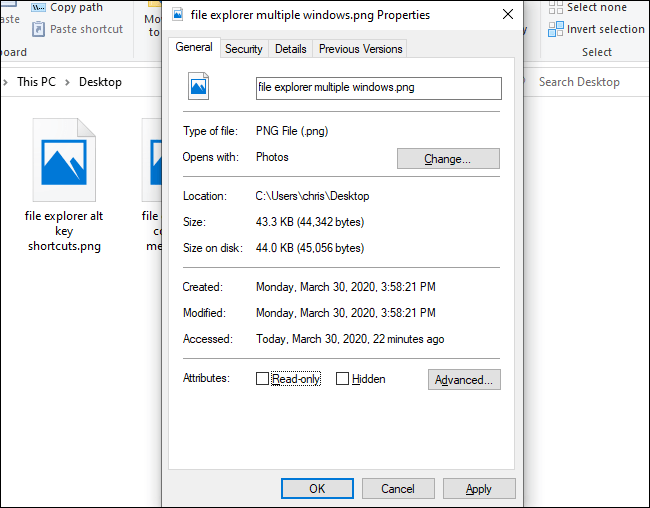Click the Search Desktop box
This screenshot has width=650, height=508.
point(590,82)
